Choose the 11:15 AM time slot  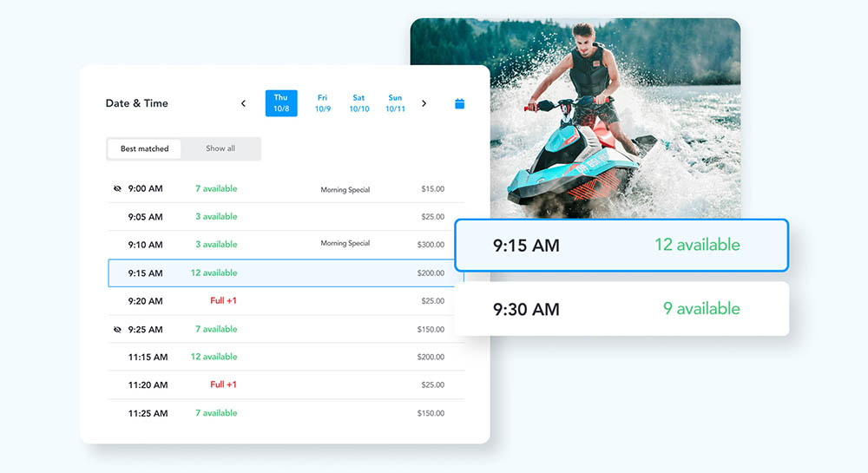[x=286, y=357]
